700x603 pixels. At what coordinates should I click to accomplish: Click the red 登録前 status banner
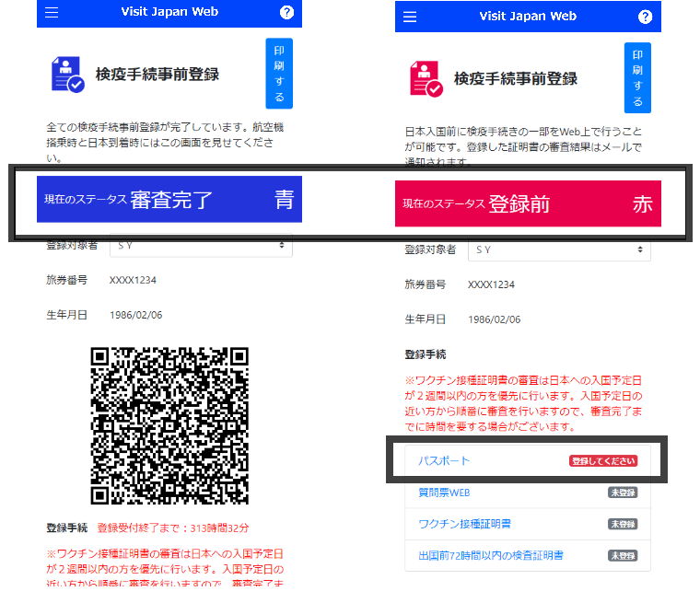coord(527,203)
